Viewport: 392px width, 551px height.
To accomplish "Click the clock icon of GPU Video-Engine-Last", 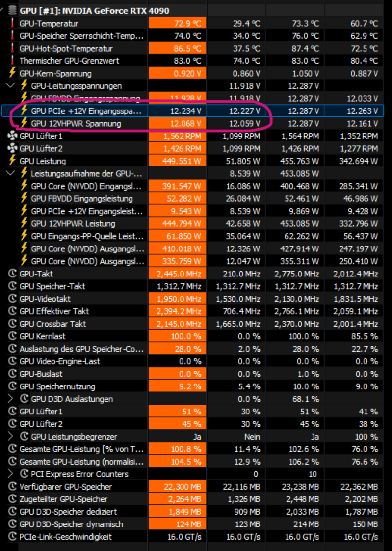I will tap(12, 361).
